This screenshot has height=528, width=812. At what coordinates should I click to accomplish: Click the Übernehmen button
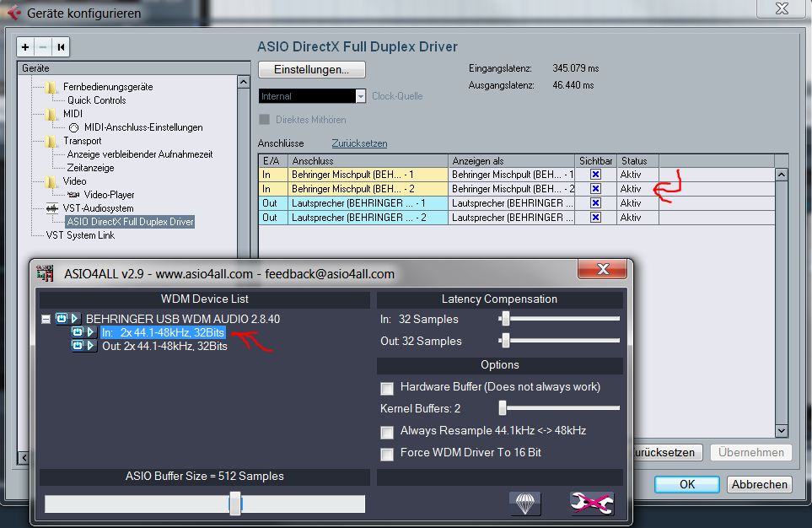(751, 452)
